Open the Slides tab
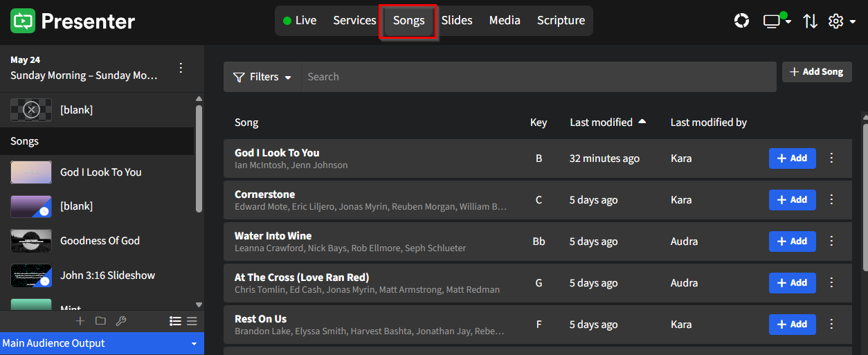Image resolution: width=868 pixels, height=355 pixels. (x=457, y=21)
